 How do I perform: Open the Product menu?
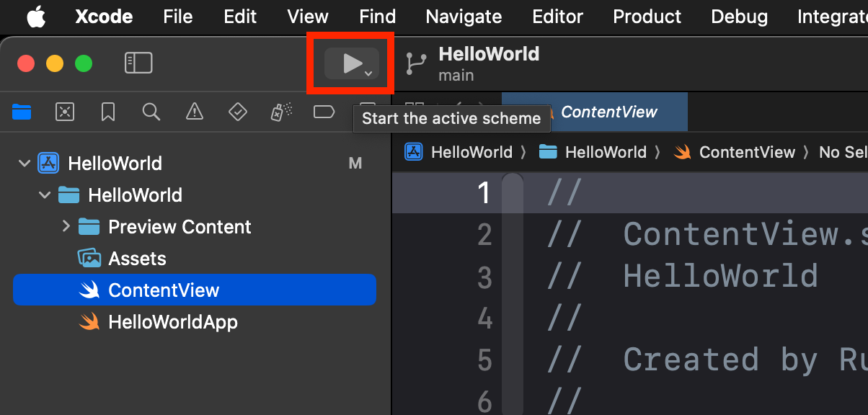647,16
